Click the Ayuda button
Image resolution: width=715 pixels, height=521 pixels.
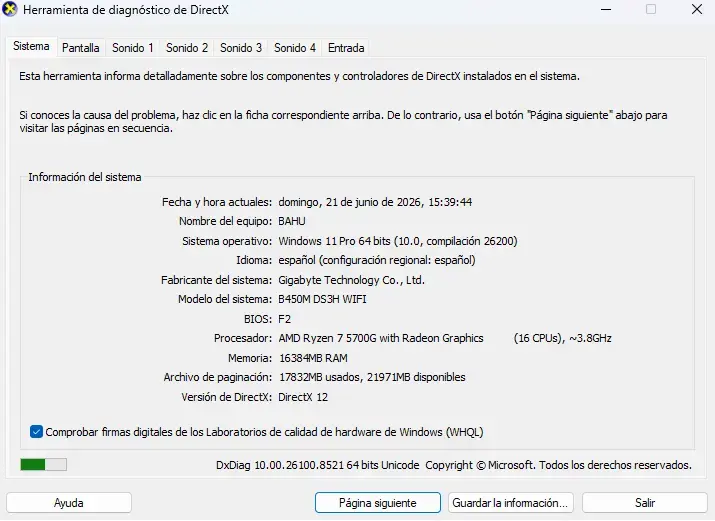pyautogui.click(x=69, y=503)
